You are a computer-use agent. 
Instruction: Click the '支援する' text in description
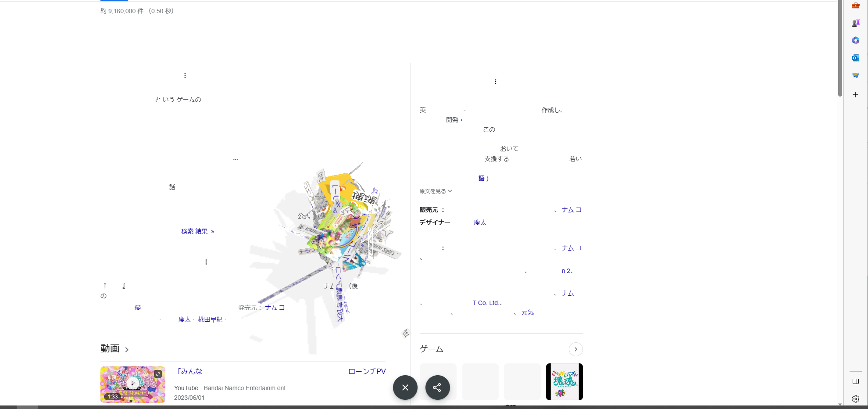(497, 159)
